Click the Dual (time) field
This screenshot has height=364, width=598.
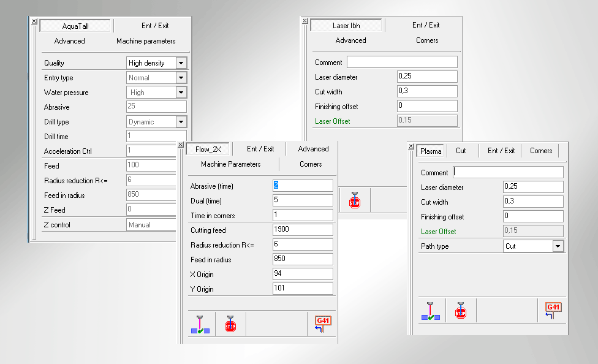(x=303, y=200)
